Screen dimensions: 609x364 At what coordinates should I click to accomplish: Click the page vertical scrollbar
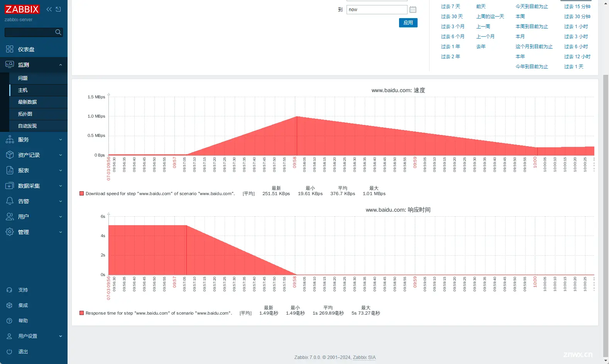[x=606, y=216]
